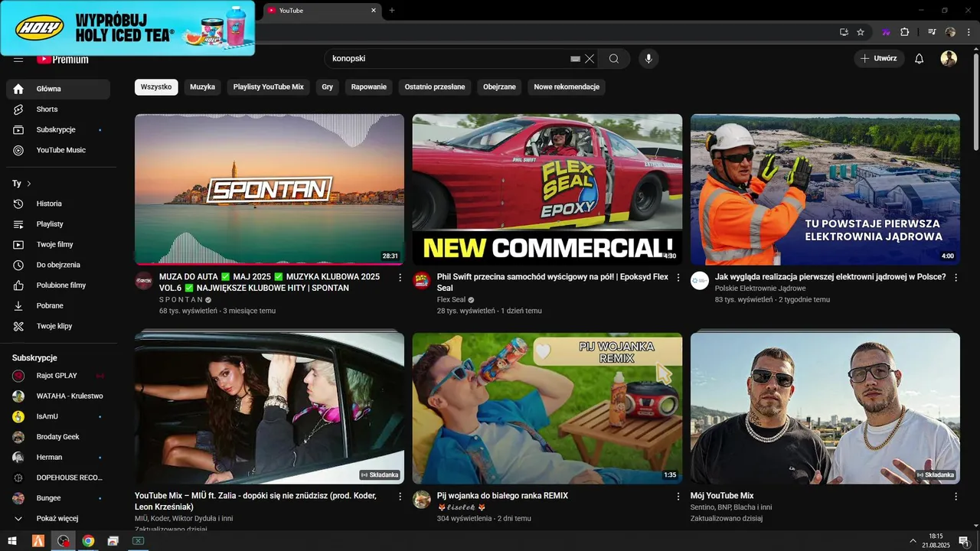Open Polskie Elektrownie Jądrowe channel avatar
Image resolution: width=980 pixels, height=551 pixels.
point(700,280)
